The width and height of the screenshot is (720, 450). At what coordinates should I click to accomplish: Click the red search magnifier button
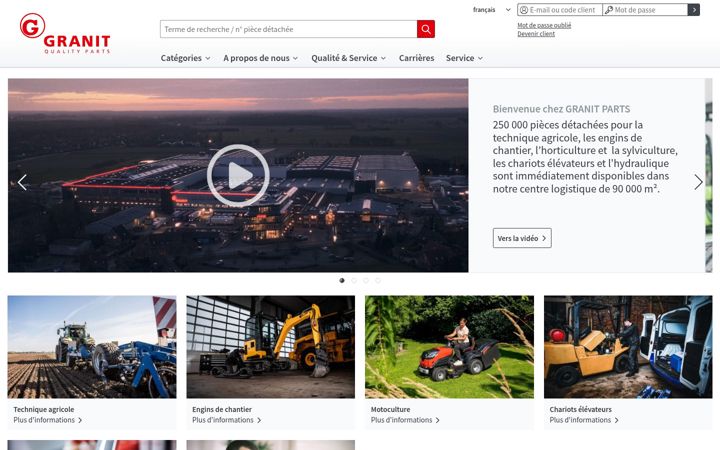(x=426, y=29)
